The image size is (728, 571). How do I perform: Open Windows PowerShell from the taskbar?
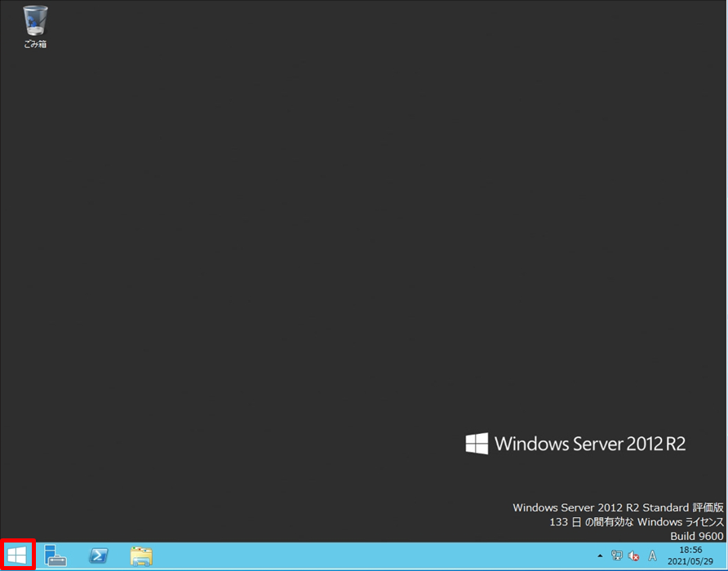[x=99, y=556]
